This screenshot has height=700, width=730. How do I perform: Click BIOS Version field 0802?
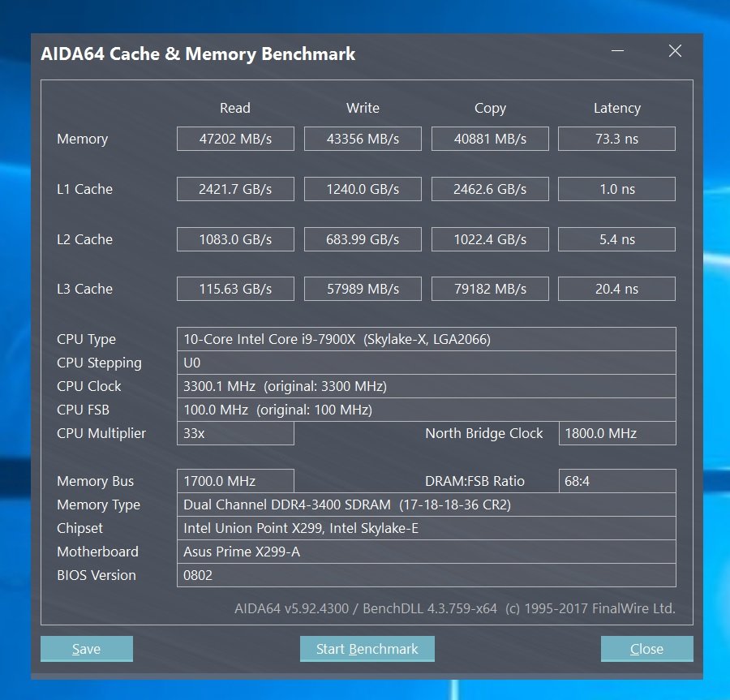tap(427, 575)
